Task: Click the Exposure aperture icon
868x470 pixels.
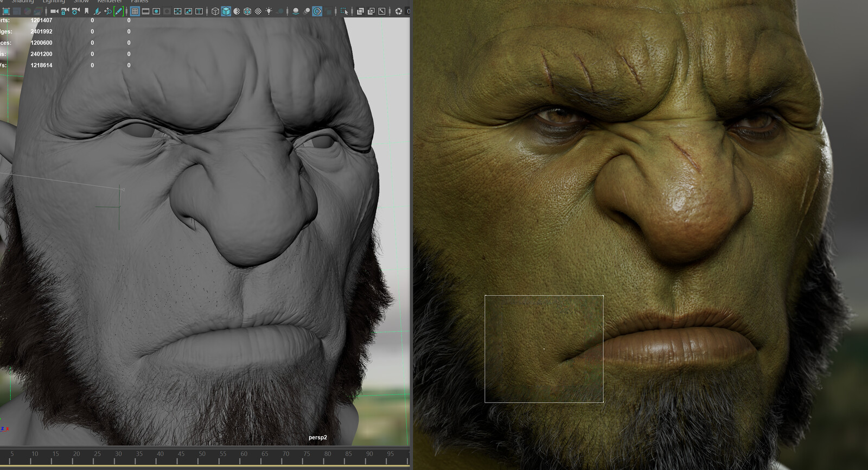Action: 399,11
